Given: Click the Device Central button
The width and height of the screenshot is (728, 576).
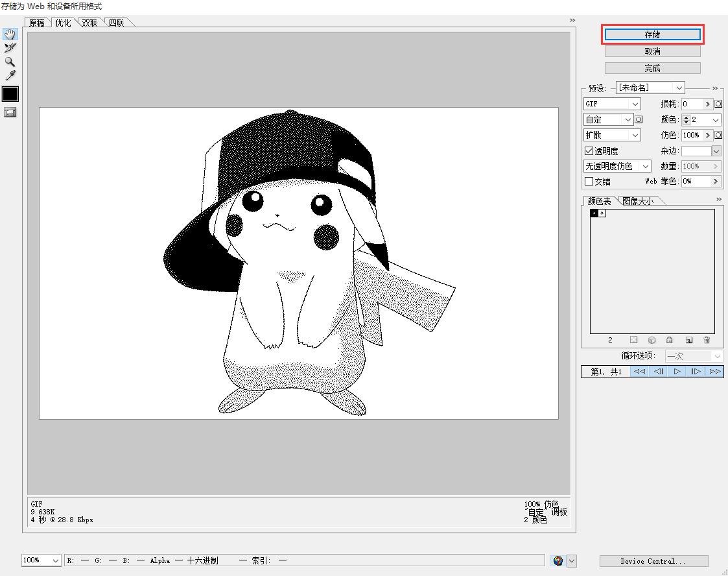Looking at the screenshot, I should tap(653, 561).
